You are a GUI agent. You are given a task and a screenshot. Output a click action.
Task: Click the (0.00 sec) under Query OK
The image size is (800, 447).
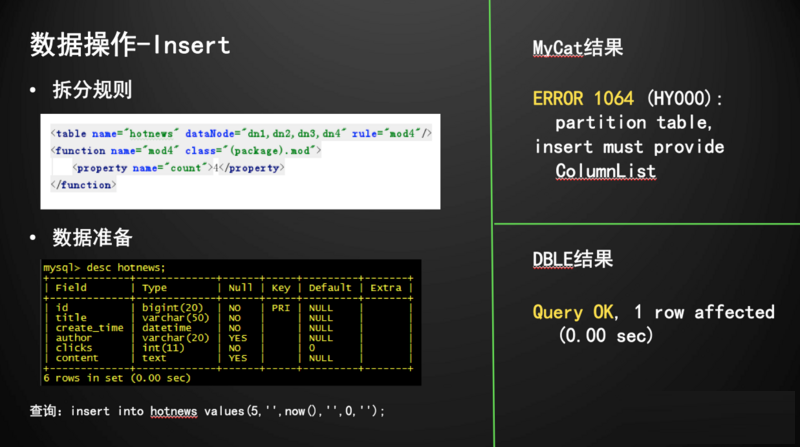click(x=606, y=336)
